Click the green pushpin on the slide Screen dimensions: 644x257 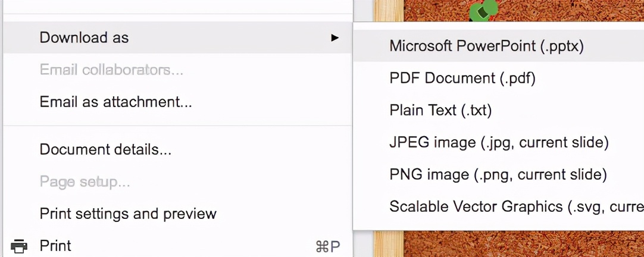(483, 11)
